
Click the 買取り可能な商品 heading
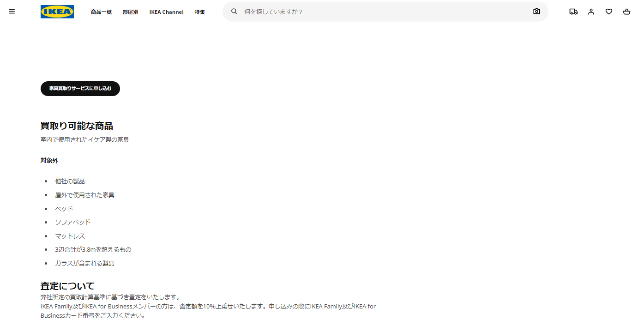point(77,126)
